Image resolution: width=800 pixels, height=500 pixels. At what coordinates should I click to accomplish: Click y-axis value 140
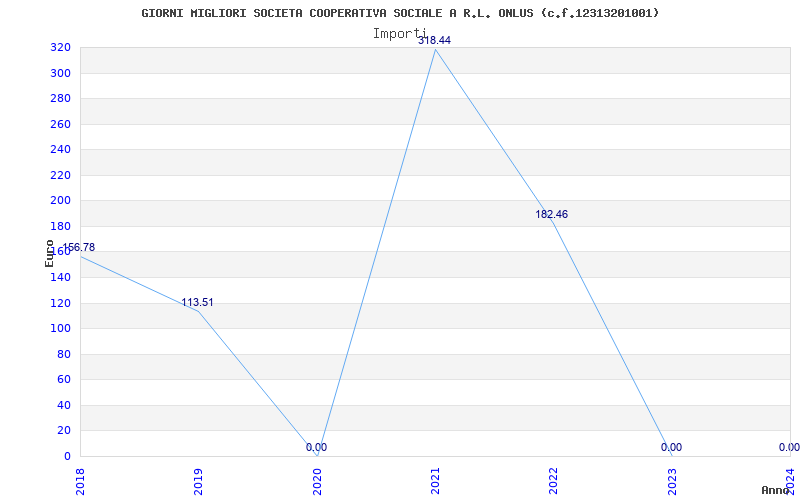pos(60,278)
